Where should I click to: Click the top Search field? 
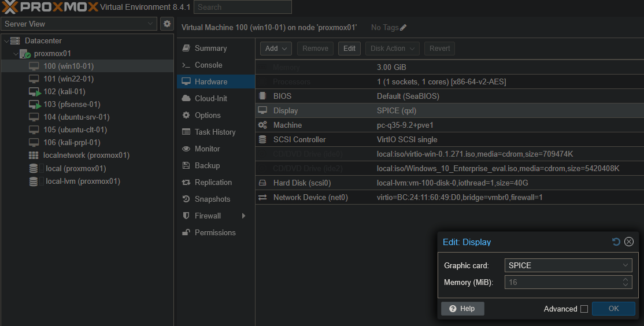pyautogui.click(x=242, y=8)
